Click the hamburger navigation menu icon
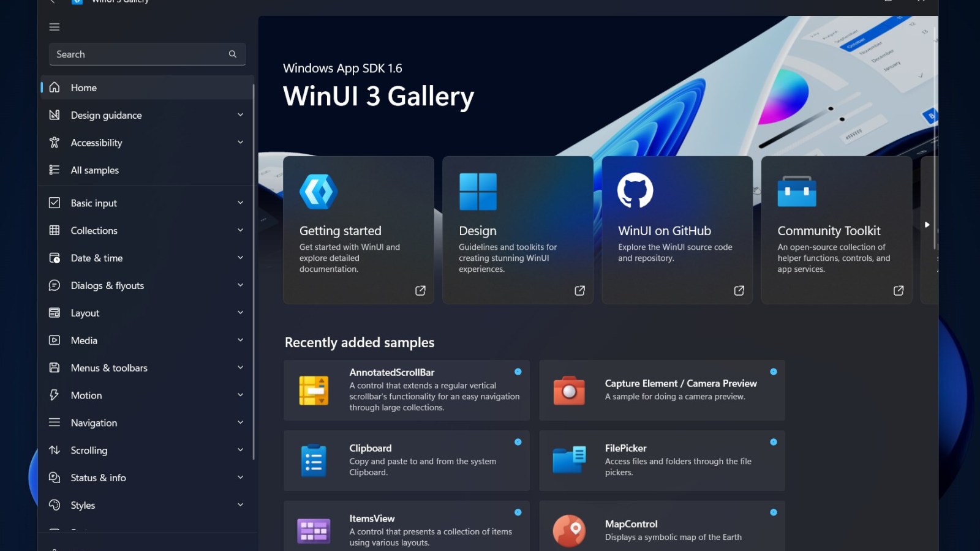 [x=55, y=27]
